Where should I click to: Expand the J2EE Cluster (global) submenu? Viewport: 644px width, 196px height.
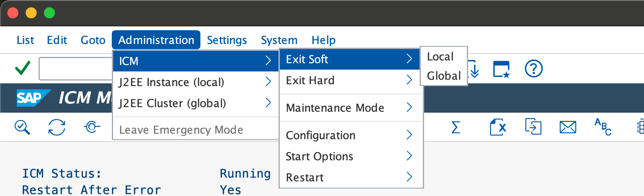pyautogui.click(x=196, y=103)
